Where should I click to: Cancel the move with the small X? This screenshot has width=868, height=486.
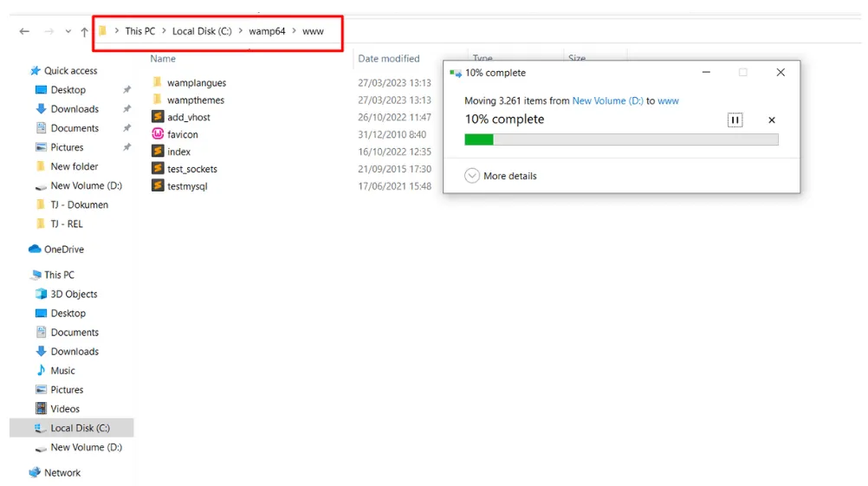click(772, 120)
